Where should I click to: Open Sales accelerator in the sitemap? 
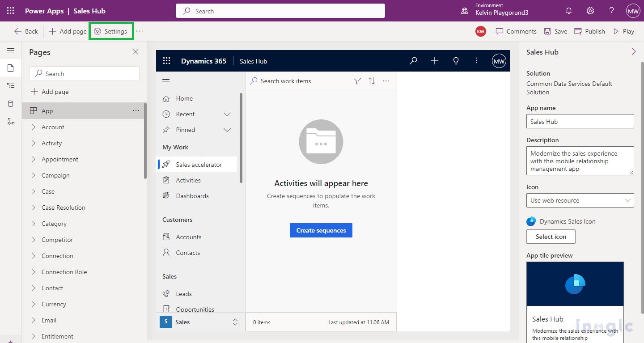coord(197,165)
